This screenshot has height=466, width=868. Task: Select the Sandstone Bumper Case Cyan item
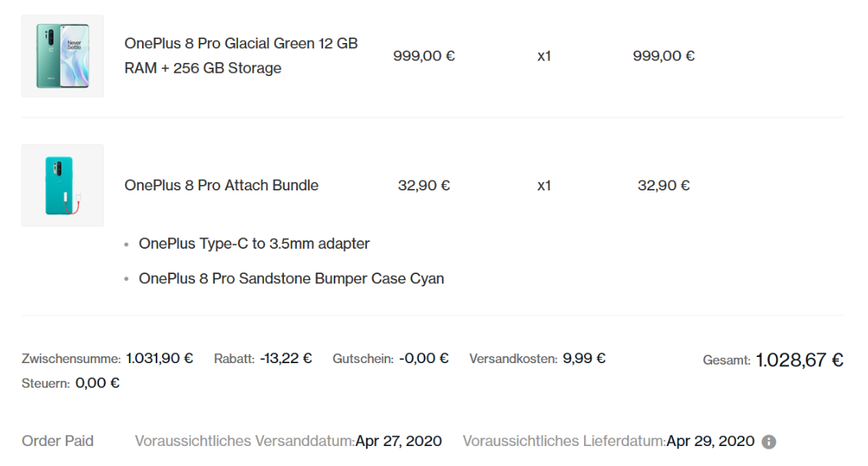[x=291, y=279]
